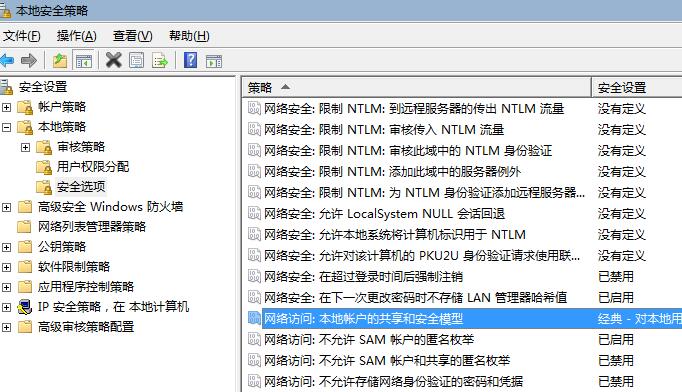682x392 pixels.
Task: Expand the 帐户策略 tree node
Action: [x=7, y=107]
